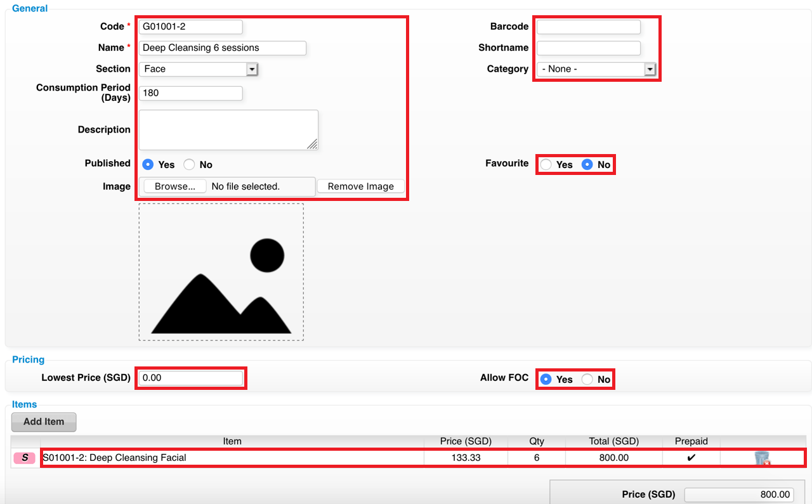The width and height of the screenshot is (812, 504).
Task: Click the Remove Image button
Action: 361,186
